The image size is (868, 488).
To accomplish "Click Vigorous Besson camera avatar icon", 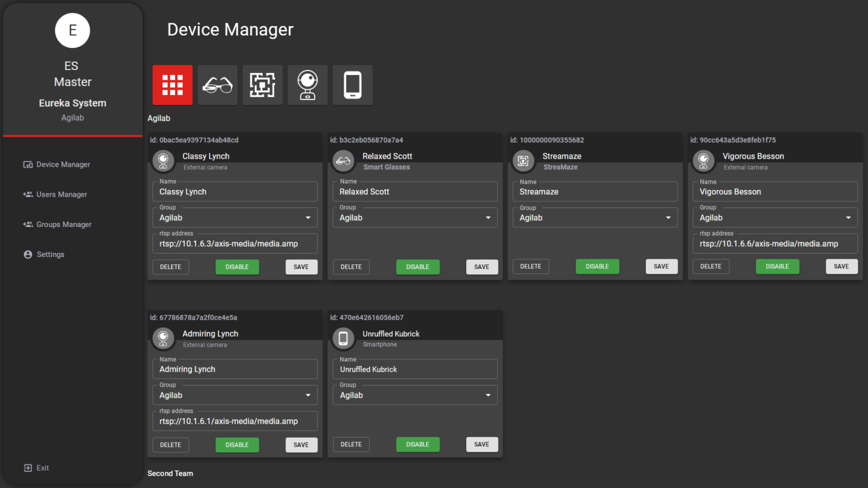I will pos(704,161).
